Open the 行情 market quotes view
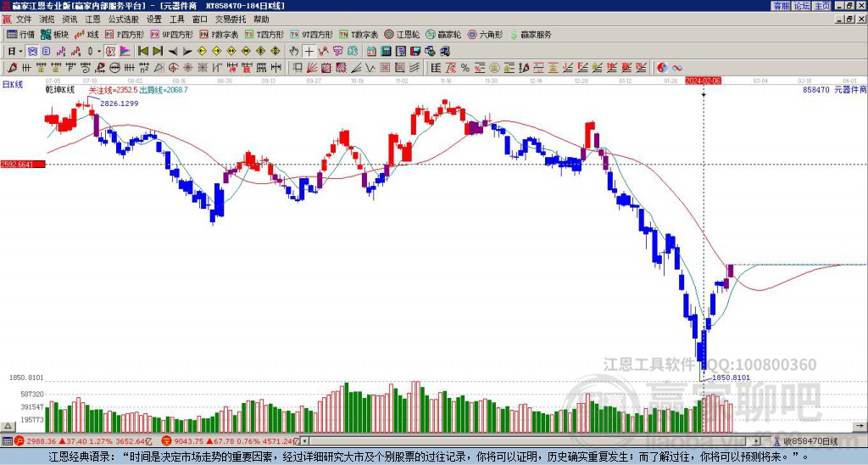 pos(20,34)
